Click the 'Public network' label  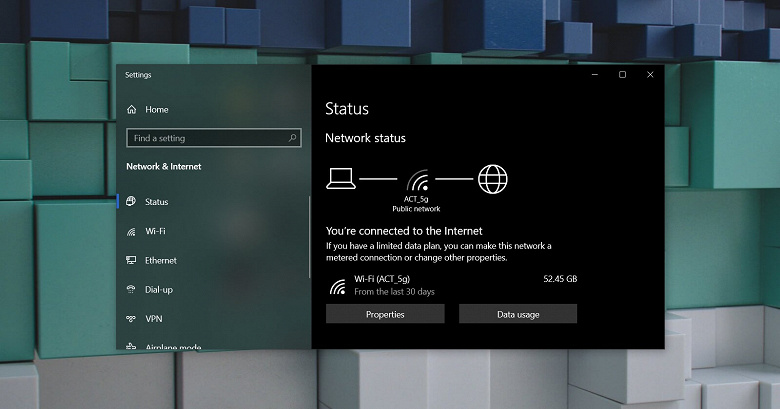pyautogui.click(x=416, y=209)
